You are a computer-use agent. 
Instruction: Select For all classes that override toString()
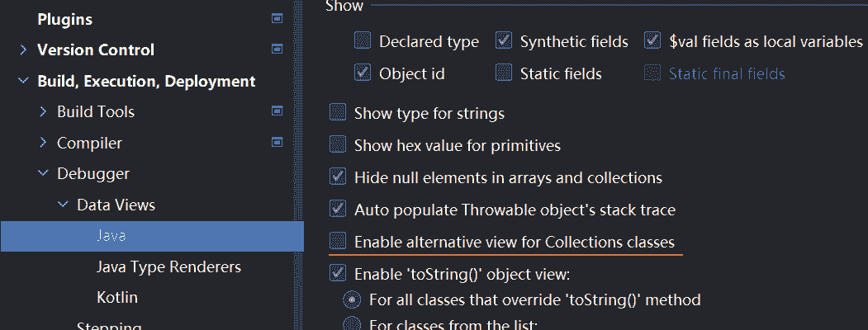[x=353, y=299]
